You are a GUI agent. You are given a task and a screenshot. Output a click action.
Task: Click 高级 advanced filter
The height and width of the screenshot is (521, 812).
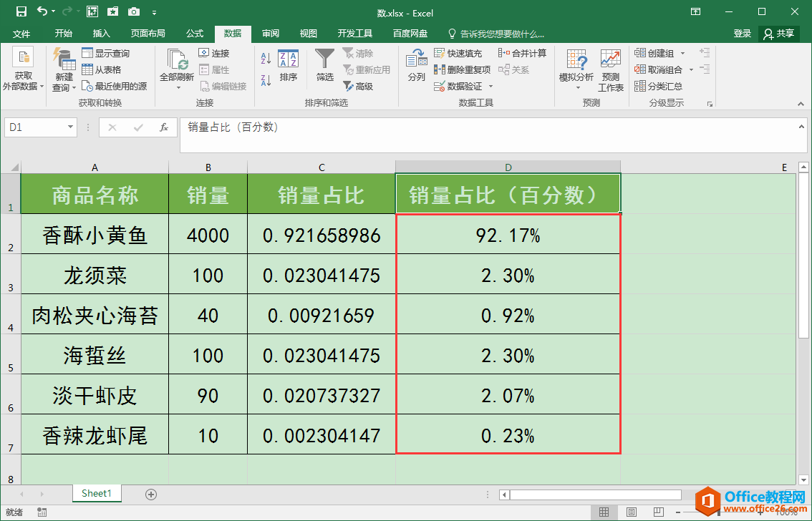358,87
